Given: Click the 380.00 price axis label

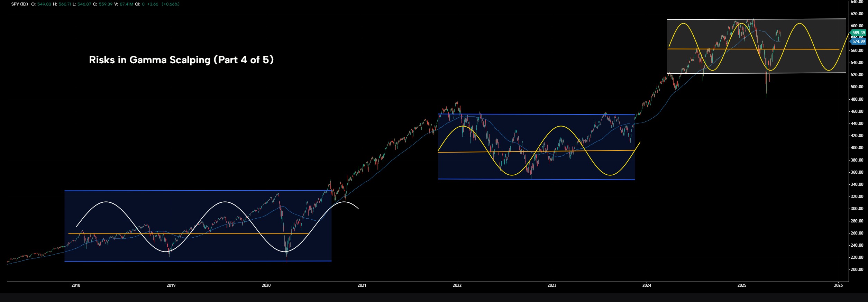Looking at the screenshot, I should click(857, 160).
